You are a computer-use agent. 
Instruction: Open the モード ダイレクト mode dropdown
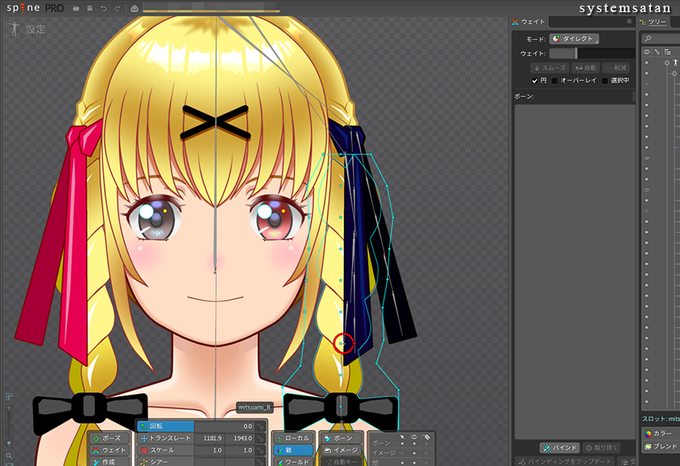tap(574, 39)
